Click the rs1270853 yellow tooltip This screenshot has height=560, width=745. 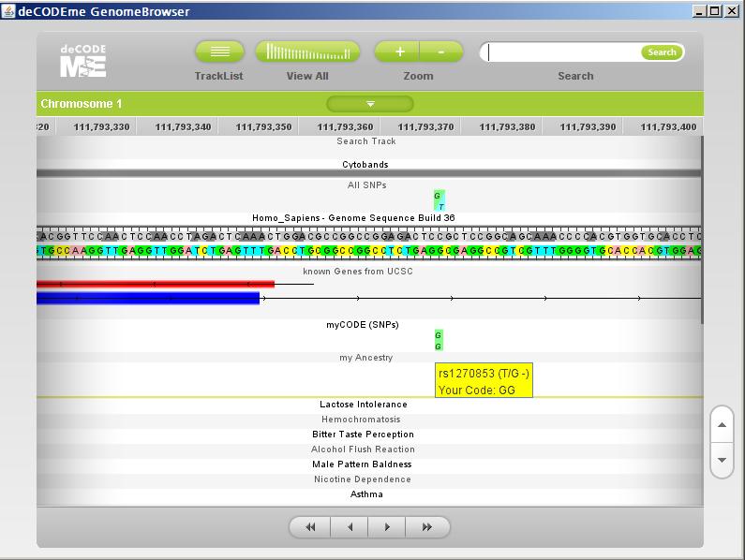tap(484, 380)
